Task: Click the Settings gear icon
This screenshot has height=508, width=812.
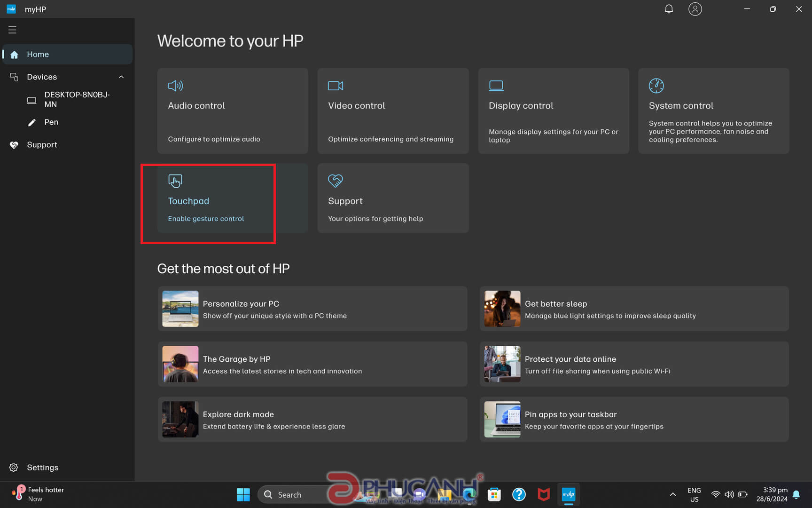Action: (14, 467)
